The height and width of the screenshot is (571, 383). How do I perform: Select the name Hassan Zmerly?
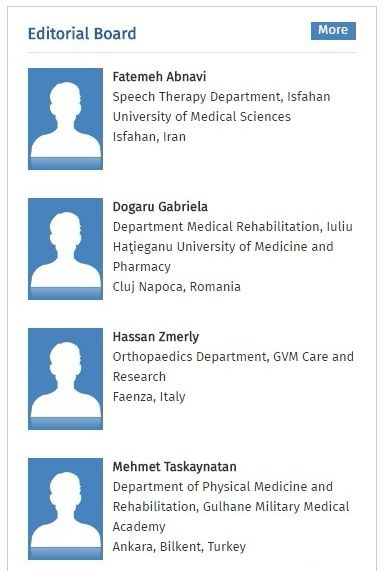(x=156, y=337)
